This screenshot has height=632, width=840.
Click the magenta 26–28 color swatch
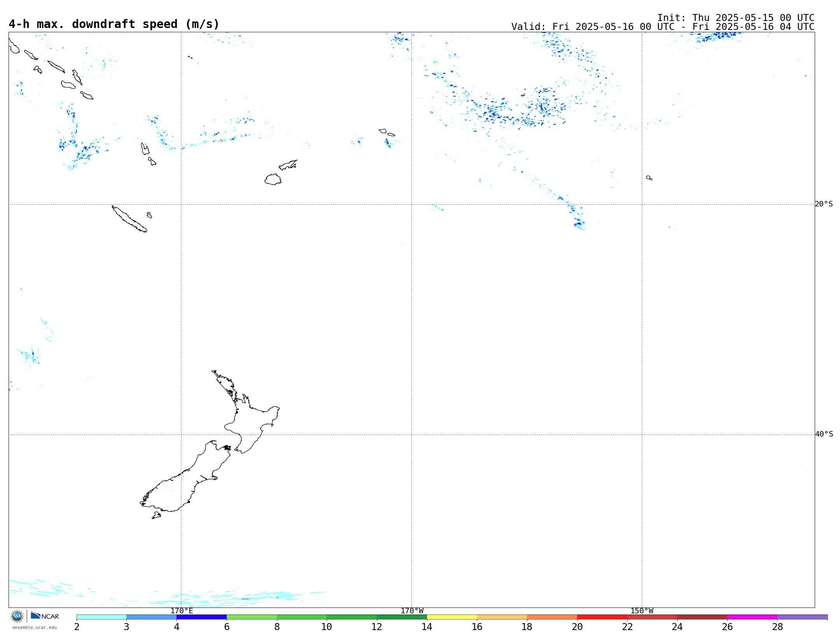click(752, 617)
